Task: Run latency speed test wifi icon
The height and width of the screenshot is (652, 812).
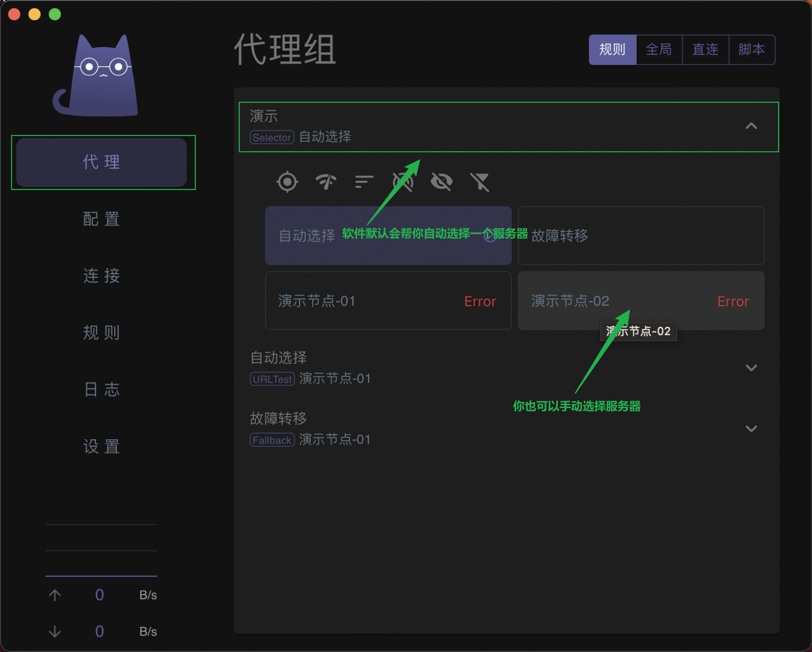Action: [326, 182]
